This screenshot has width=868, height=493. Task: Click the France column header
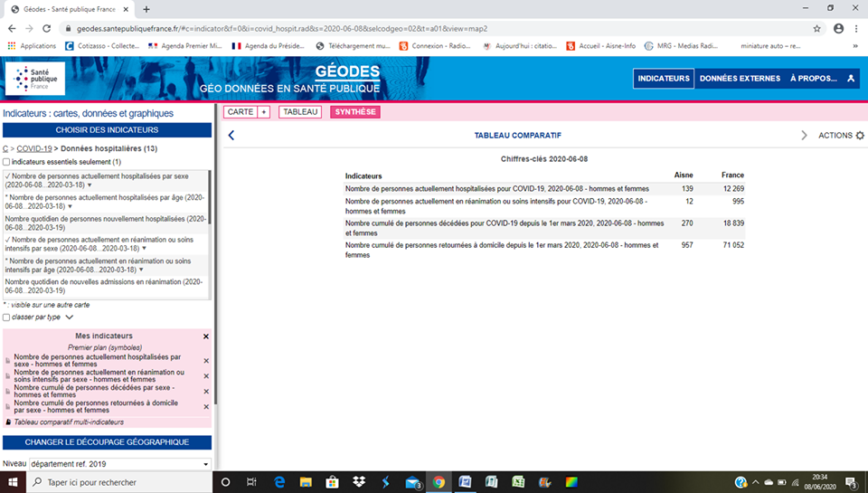[732, 175]
